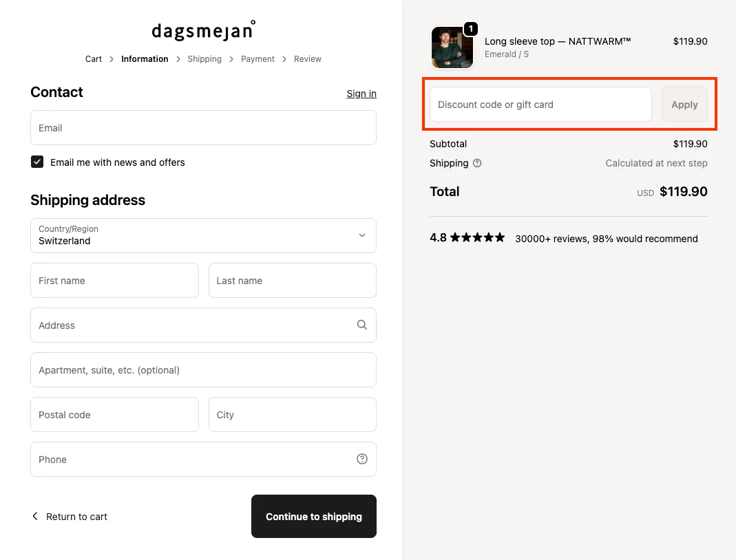Open the phone number help tooltip icon
The height and width of the screenshot is (560, 736).
[361, 459]
